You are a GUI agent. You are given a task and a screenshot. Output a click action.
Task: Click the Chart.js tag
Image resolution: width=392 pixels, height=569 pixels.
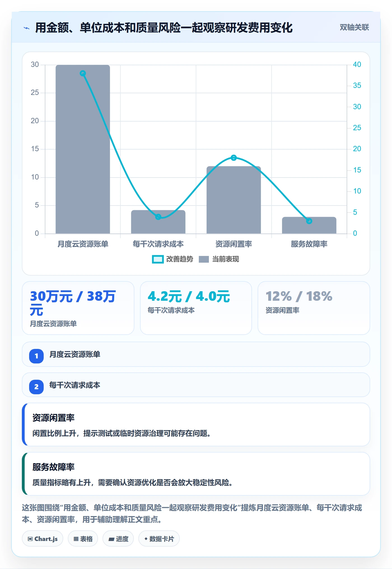43,539
